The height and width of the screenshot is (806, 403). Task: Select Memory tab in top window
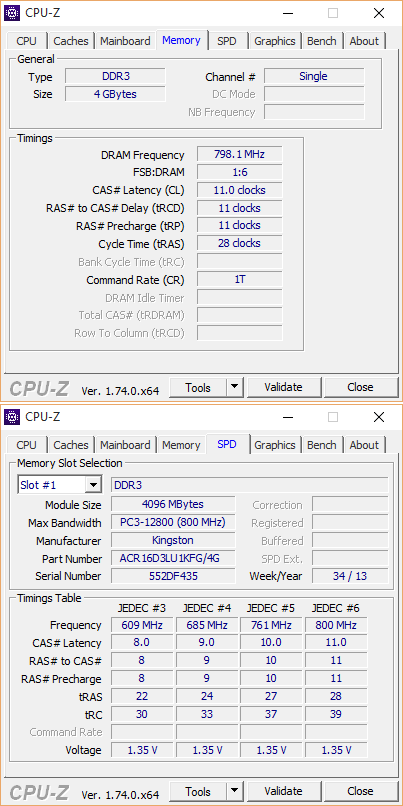181,40
